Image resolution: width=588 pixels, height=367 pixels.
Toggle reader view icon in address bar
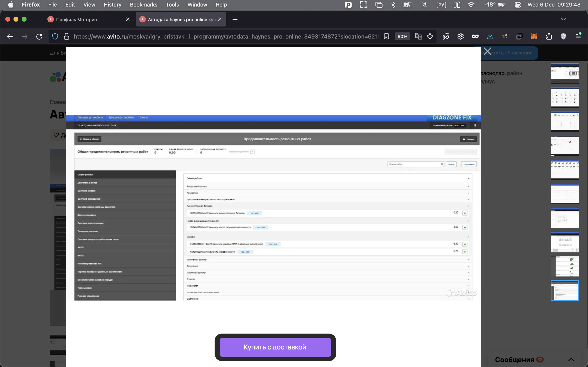point(386,36)
